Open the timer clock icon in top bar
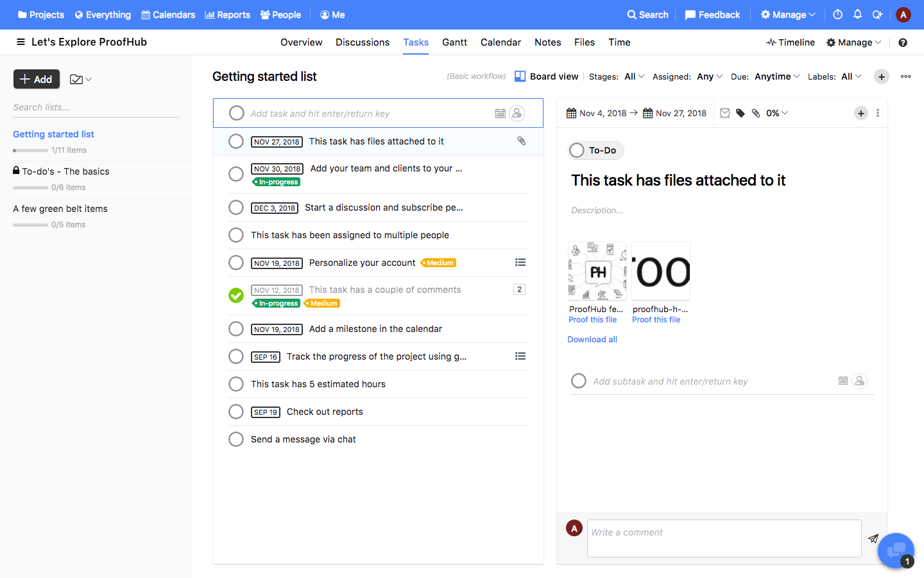Screen dimensions: 924x578 pyautogui.click(x=837, y=14)
